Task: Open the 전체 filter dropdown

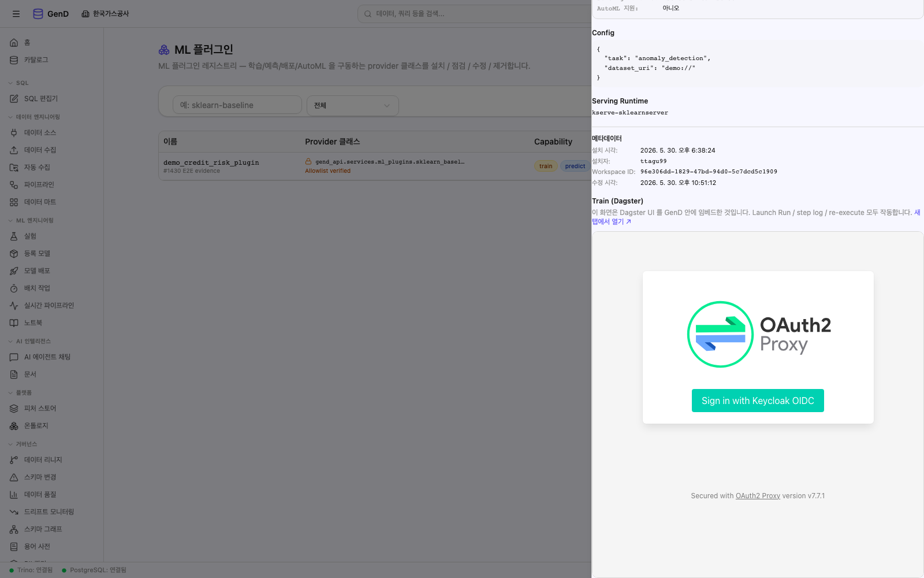Action: (352, 105)
